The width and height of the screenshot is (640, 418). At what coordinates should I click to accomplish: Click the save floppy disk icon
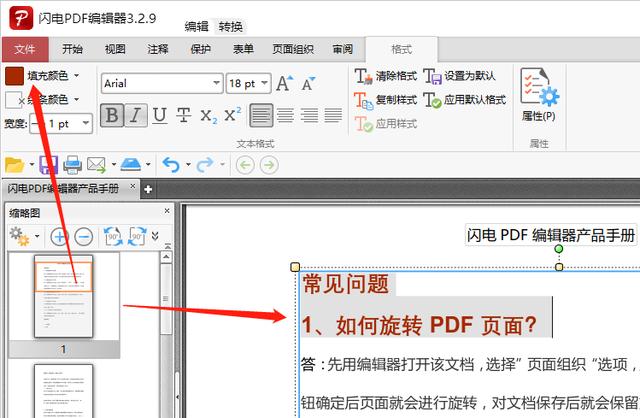pyautogui.click(x=49, y=165)
